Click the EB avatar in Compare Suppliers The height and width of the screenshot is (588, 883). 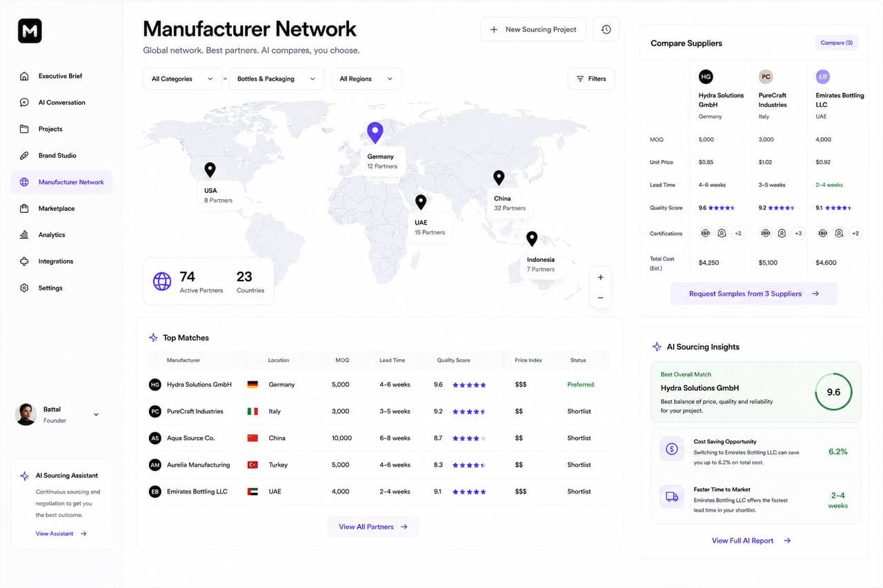coord(823,77)
